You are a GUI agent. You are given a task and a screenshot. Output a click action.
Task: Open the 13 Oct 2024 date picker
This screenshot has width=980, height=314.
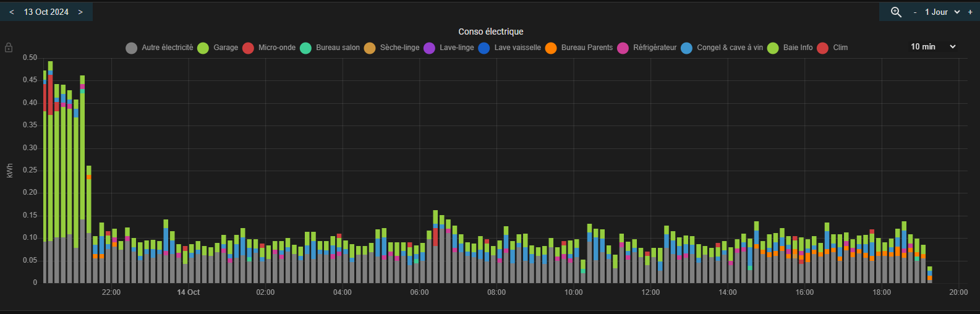pos(46,12)
